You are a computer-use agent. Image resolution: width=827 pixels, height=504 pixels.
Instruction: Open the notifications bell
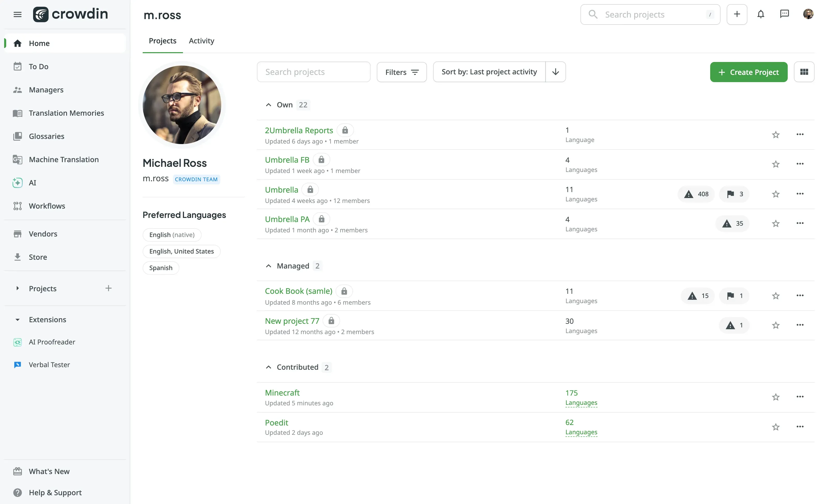pos(761,14)
